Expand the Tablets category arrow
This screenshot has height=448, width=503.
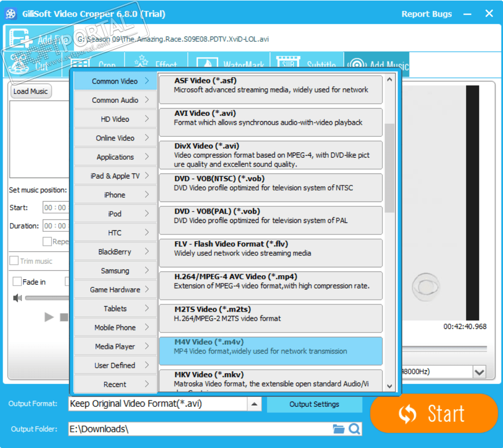coord(147,308)
